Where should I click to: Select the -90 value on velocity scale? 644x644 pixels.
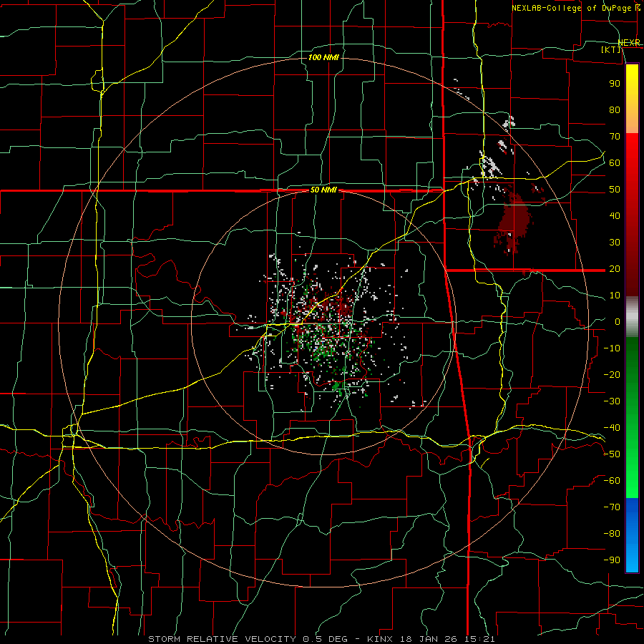click(x=612, y=560)
